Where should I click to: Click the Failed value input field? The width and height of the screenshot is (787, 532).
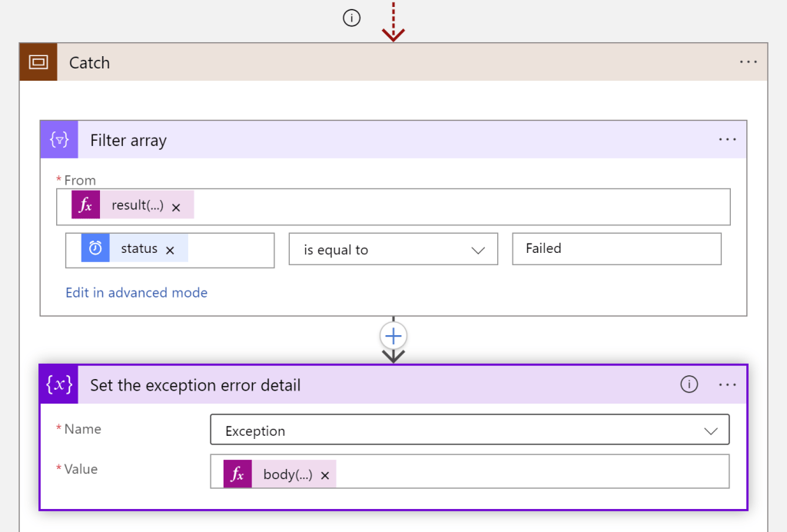(616, 248)
